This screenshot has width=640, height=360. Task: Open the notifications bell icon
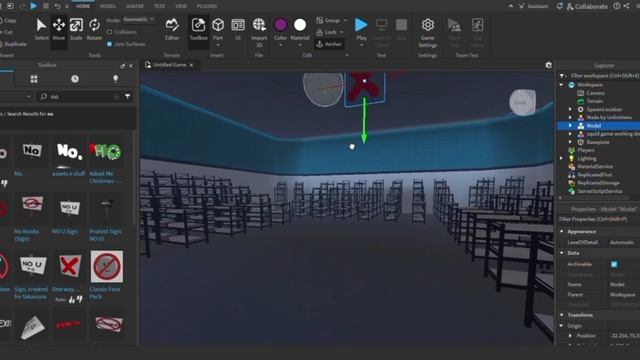click(x=560, y=6)
